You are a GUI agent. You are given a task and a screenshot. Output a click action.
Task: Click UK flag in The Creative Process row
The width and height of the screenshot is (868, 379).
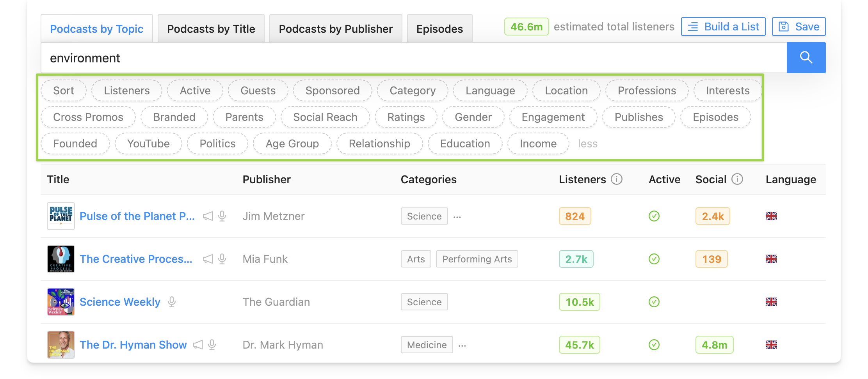771,259
